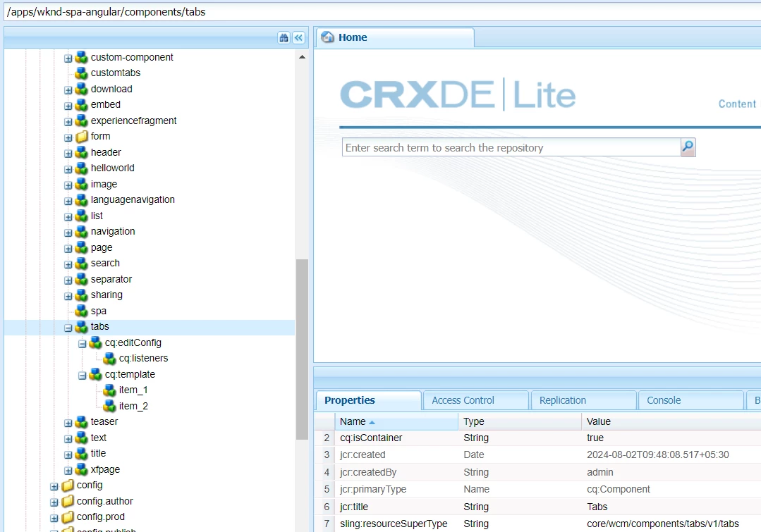Click the tree scrollbar up arrow
This screenshot has height=532, width=761.
[x=302, y=57]
